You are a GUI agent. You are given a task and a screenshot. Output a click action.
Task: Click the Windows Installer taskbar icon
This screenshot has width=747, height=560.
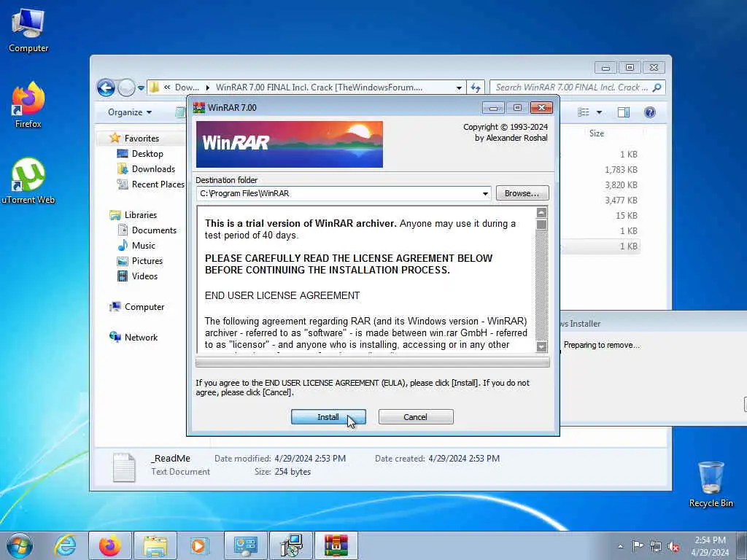(x=290, y=545)
